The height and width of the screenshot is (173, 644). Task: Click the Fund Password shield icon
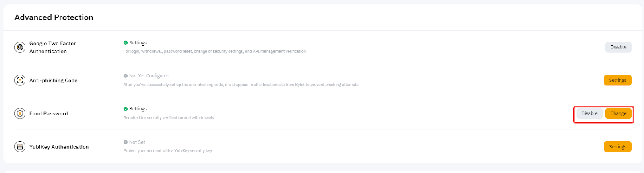tap(20, 113)
